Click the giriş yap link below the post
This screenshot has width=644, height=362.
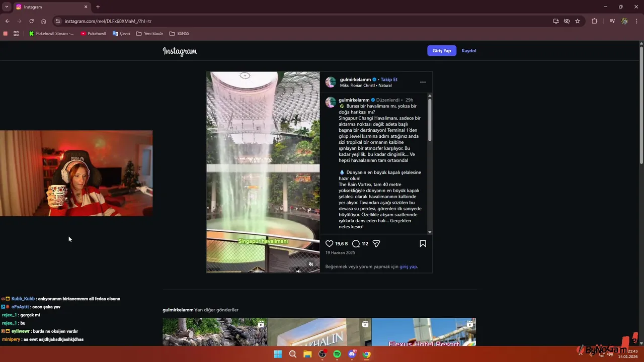[x=408, y=266]
